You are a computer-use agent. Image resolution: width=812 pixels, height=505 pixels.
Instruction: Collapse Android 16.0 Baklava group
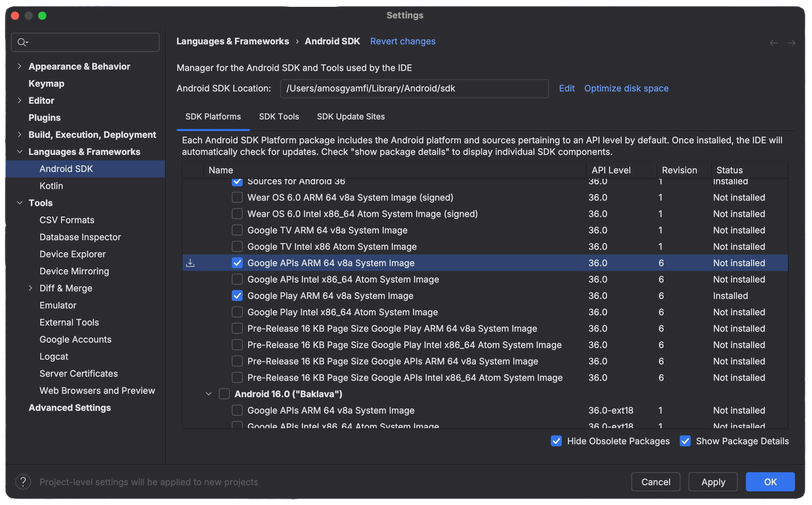click(x=209, y=394)
